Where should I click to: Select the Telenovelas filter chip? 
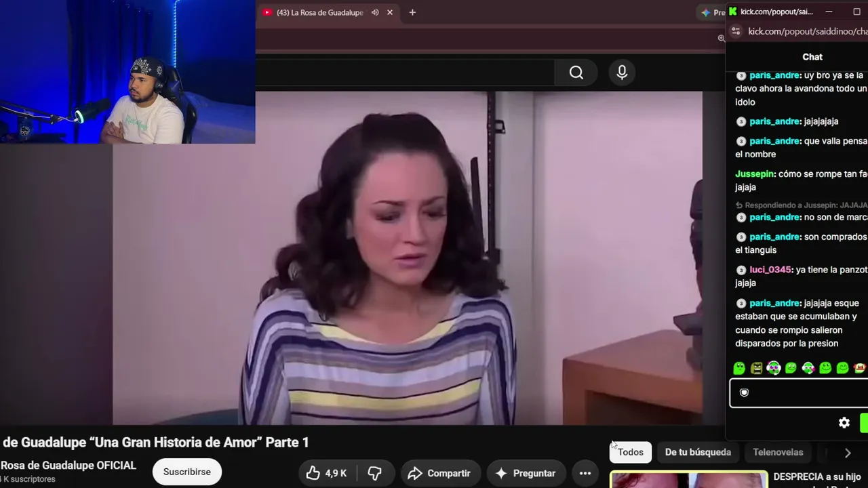pos(778,452)
